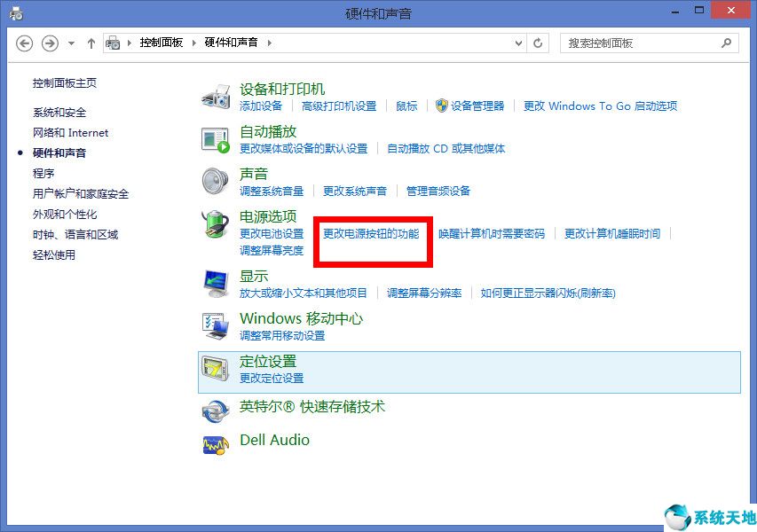Click 添加设备 link
The height and width of the screenshot is (532, 757).
click(261, 106)
